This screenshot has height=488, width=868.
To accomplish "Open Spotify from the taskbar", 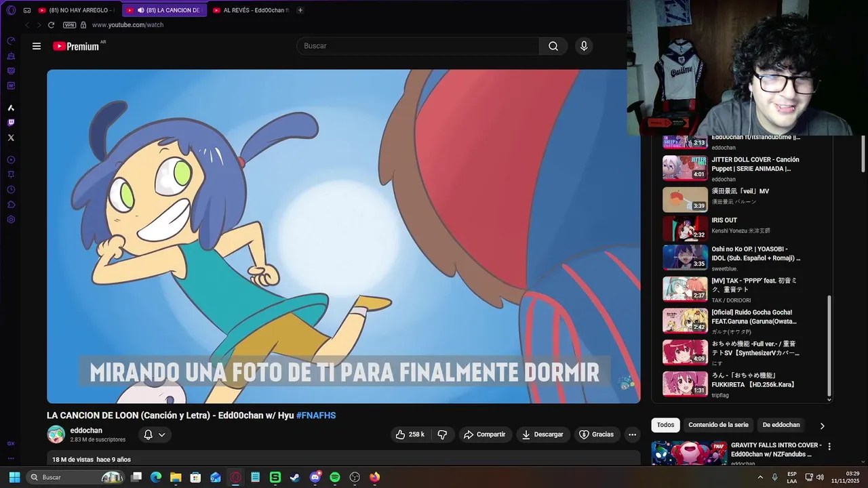I will coord(335,477).
